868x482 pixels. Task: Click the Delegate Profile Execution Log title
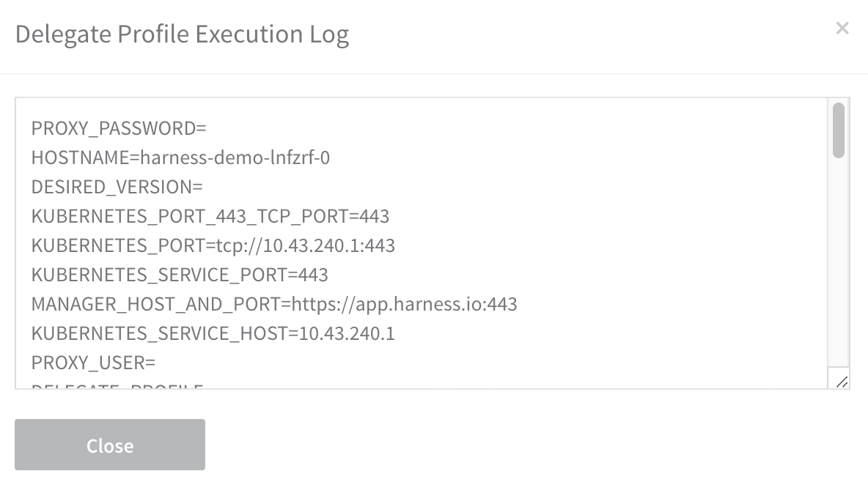coord(182,34)
